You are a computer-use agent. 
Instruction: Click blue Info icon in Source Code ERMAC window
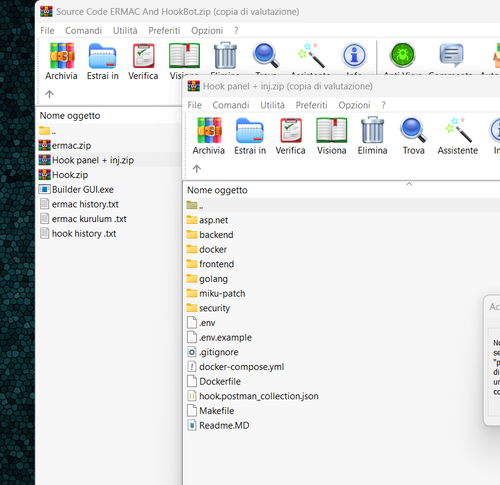point(354,55)
